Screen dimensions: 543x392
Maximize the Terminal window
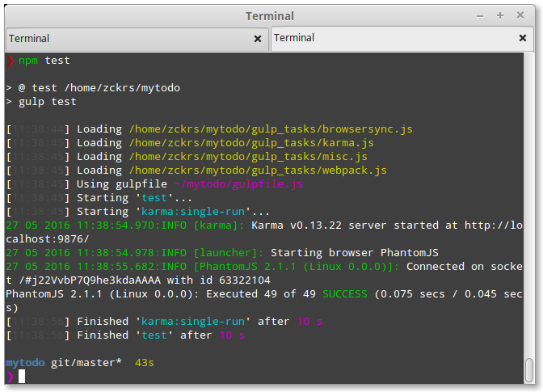(501, 15)
